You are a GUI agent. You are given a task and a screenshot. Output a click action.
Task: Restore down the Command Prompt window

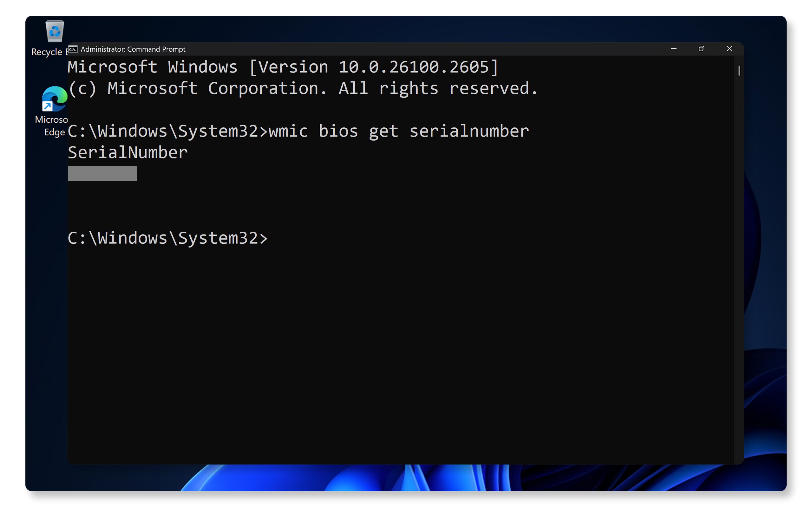coord(701,49)
